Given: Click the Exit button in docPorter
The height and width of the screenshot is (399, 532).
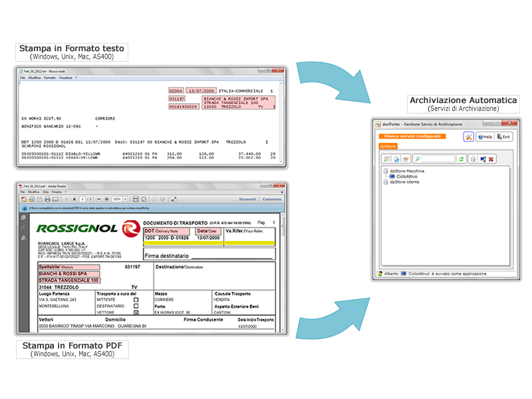Looking at the screenshot, I should [x=503, y=137].
